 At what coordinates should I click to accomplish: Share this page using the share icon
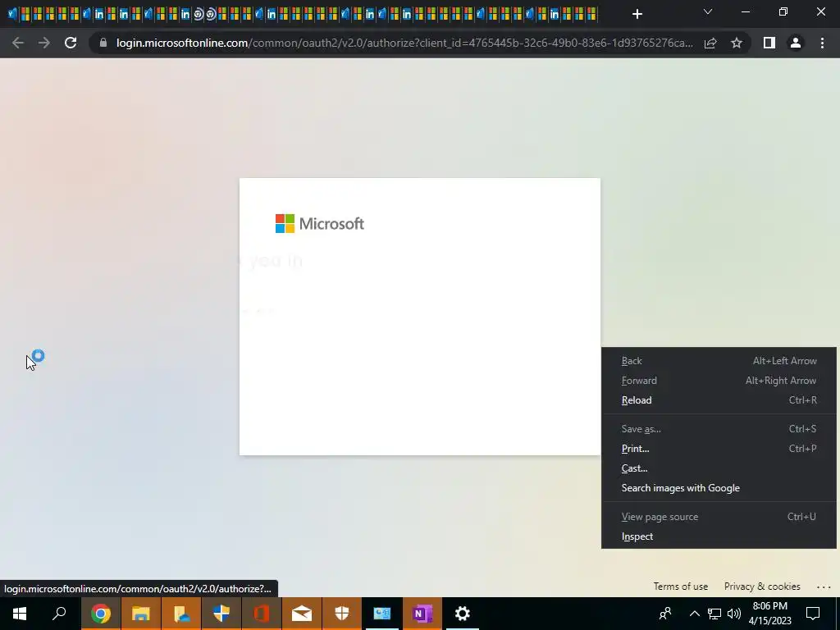click(710, 43)
